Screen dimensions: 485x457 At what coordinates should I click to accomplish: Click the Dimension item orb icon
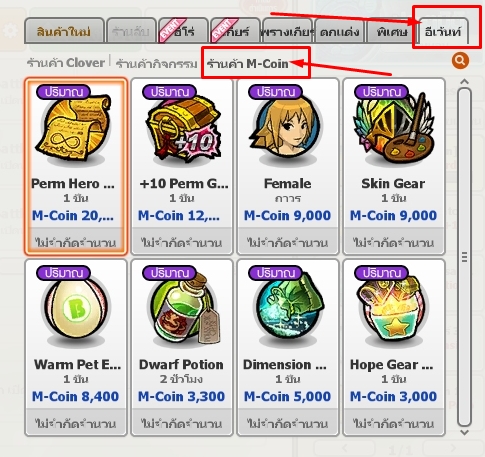[287, 312]
